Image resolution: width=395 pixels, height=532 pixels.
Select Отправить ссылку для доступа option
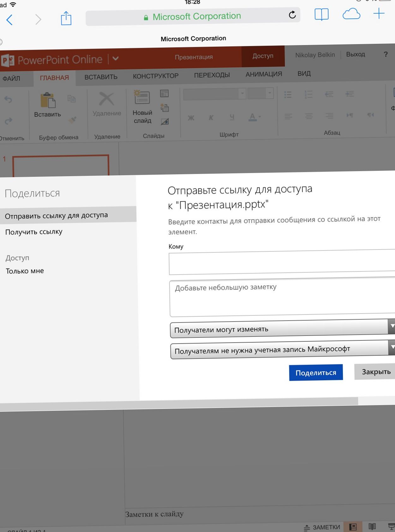pos(68,215)
